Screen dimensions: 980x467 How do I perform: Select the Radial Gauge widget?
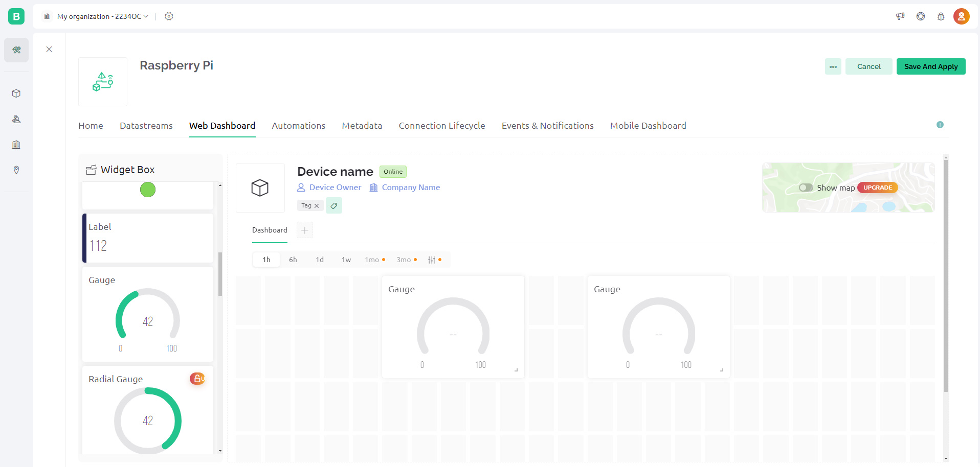148,410
